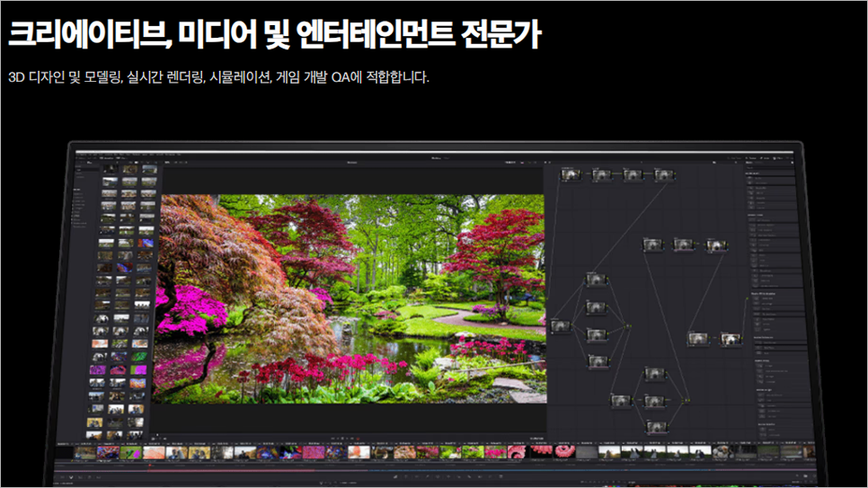The height and width of the screenshot is (488, 868).
Task: Open the first thumbnail in the media pool
Action: pyautogui.click(x=111, y=168)
